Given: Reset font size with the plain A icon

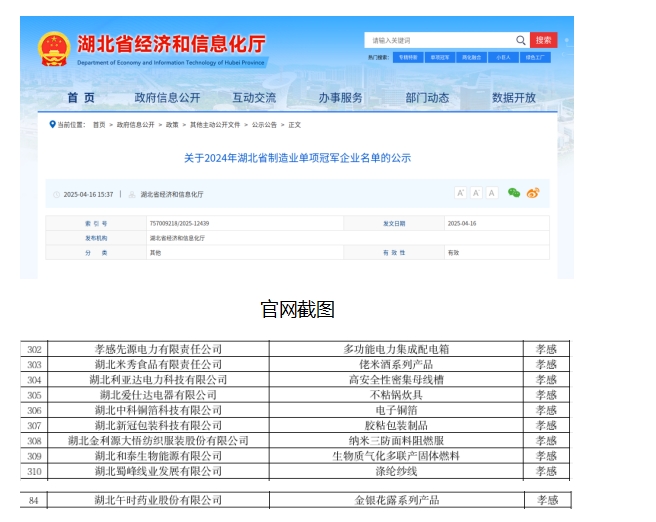Looking at the screenshot, I should click(492, 193).
